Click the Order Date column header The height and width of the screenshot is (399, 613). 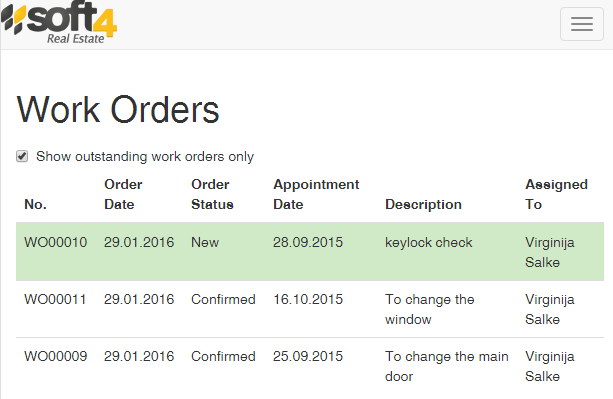123,194
